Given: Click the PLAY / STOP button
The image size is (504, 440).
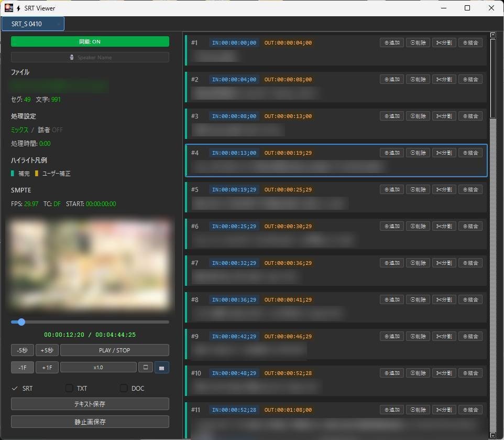Looking at the screenshot, I should click(x=114, y=350).
